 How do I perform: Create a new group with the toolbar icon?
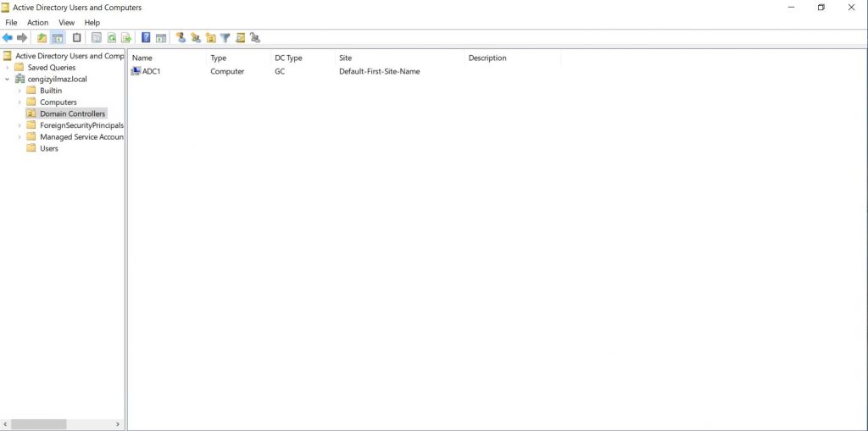196,37
